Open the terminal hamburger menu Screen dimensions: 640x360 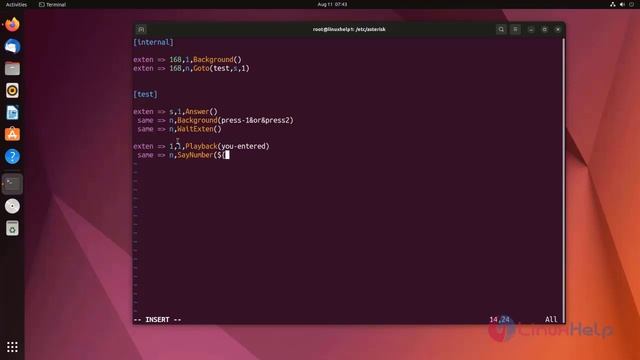click(x=516, y=29)
